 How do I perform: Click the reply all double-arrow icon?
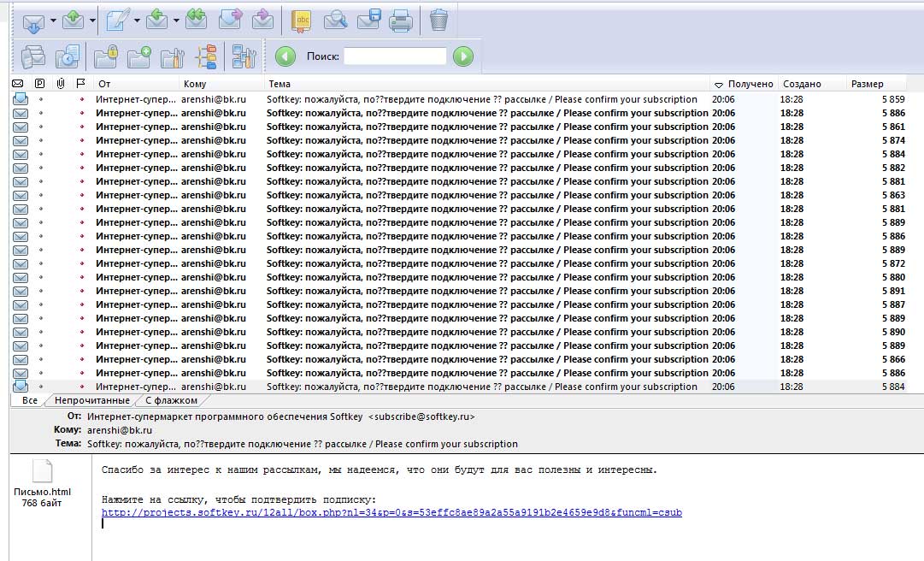coord(196,20)
